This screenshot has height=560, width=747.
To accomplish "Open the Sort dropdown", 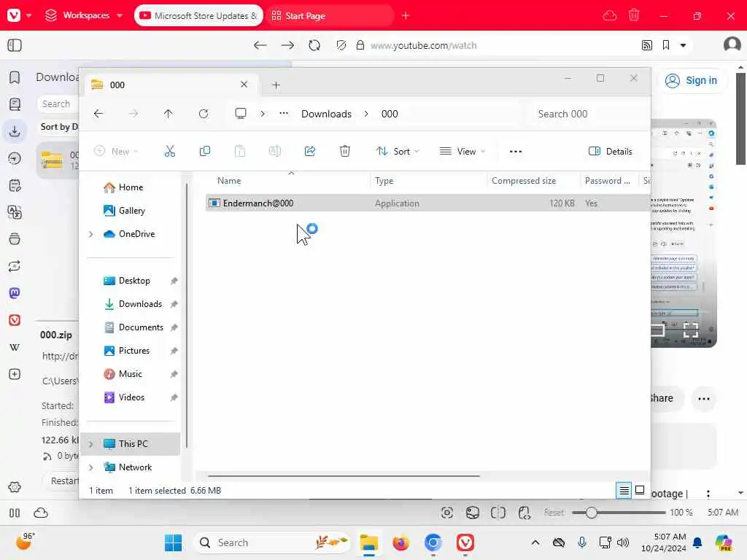I will (398, 152).
